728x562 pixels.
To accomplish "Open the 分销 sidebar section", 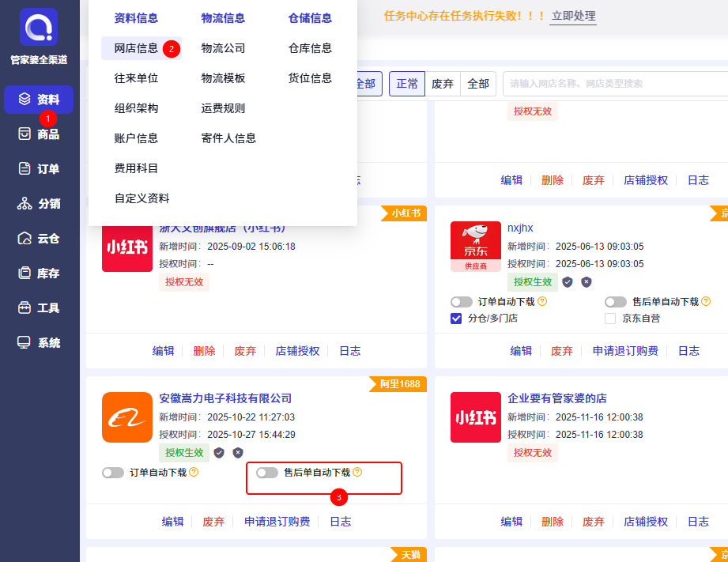I will pos(39,203).
